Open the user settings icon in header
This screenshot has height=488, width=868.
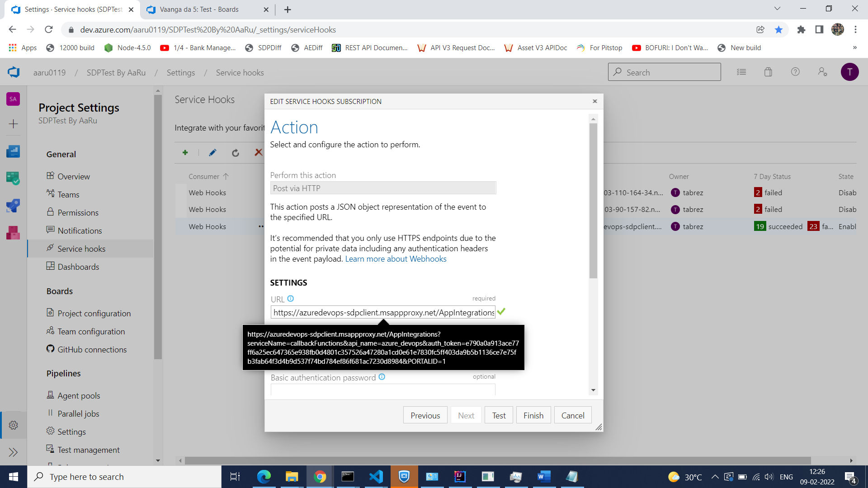pyautogui.click(x=822, y=72)
